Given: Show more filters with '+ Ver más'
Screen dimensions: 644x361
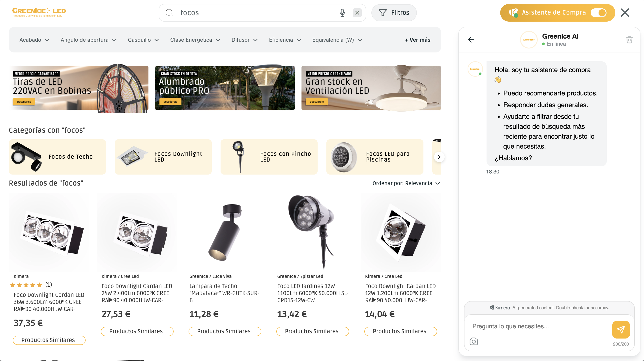Looking at the screenshot, I should [x=417, y=40].
